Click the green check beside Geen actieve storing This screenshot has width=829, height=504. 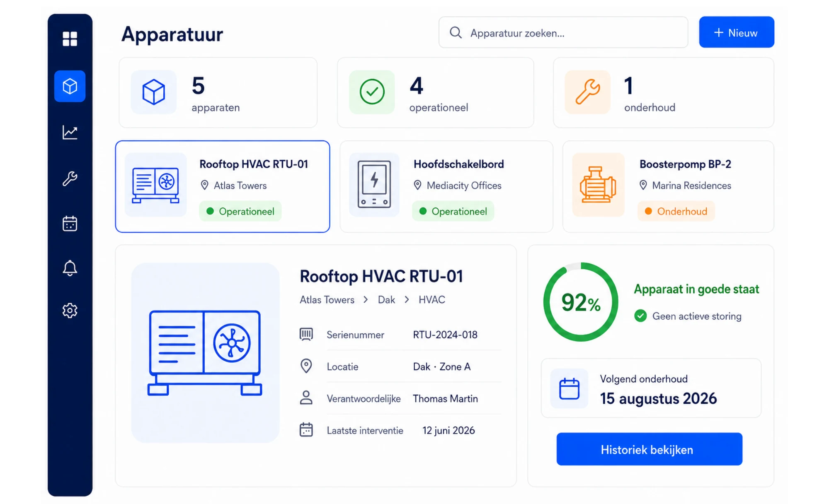pyautogui.click(x=640, y=316)
